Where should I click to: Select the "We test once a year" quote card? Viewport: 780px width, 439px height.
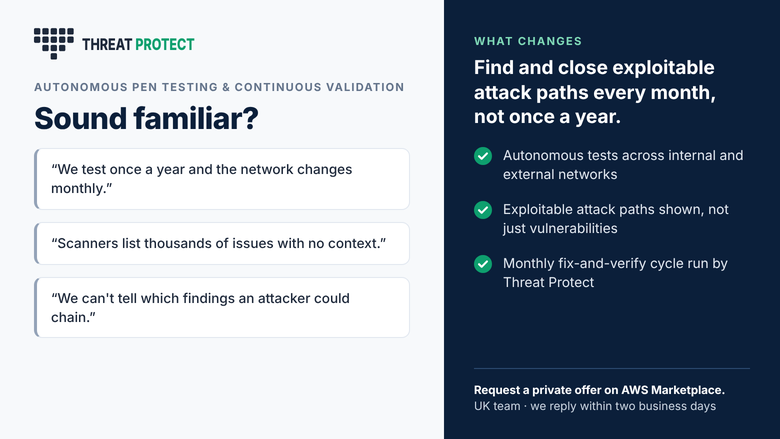[222, 179]
